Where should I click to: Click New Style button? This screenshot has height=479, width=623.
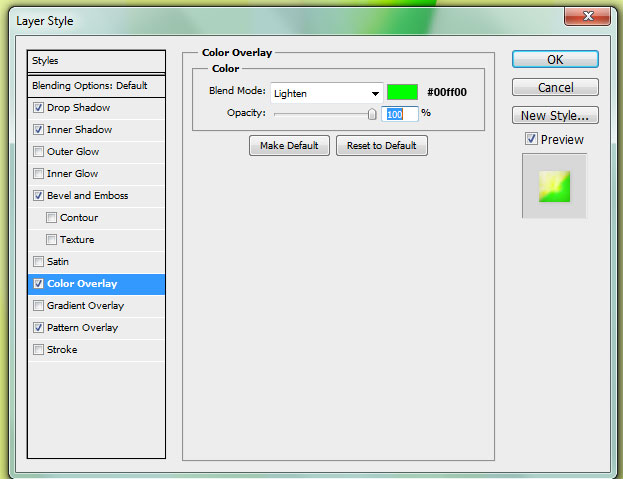click(555, 116)
